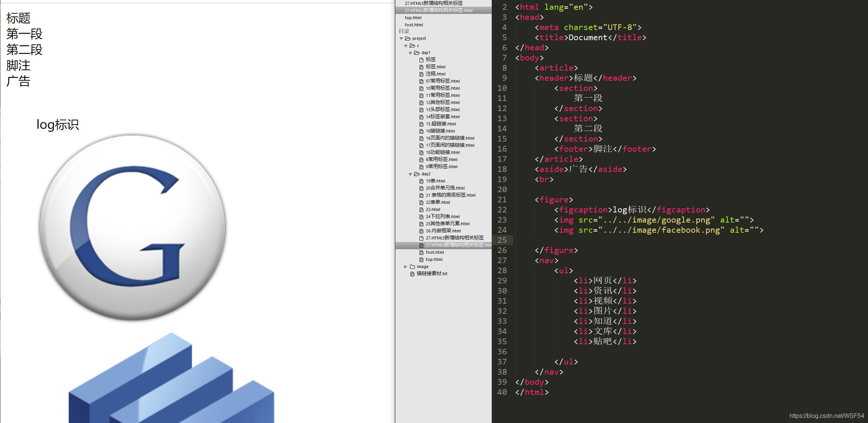Open foot.html under the day2 folder

435,252
